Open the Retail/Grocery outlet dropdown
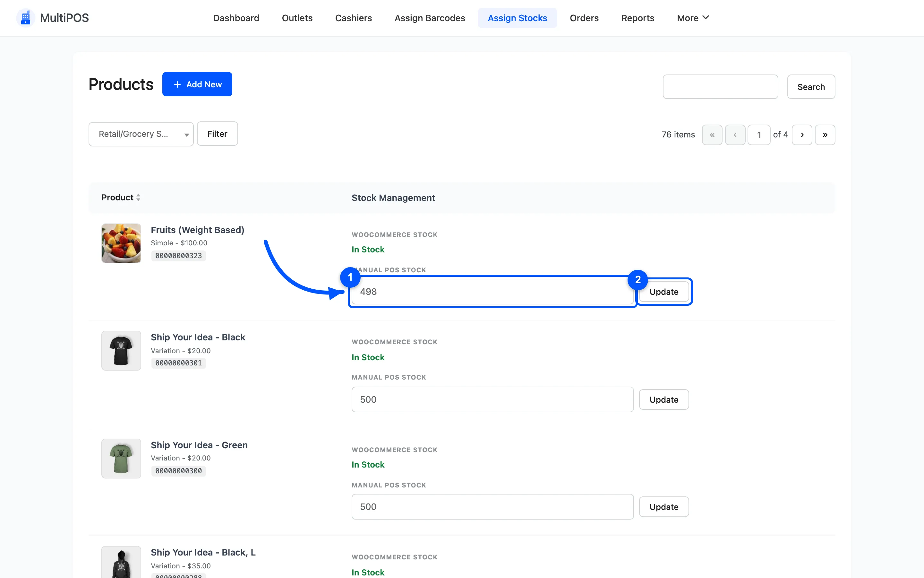 [141, 134]
